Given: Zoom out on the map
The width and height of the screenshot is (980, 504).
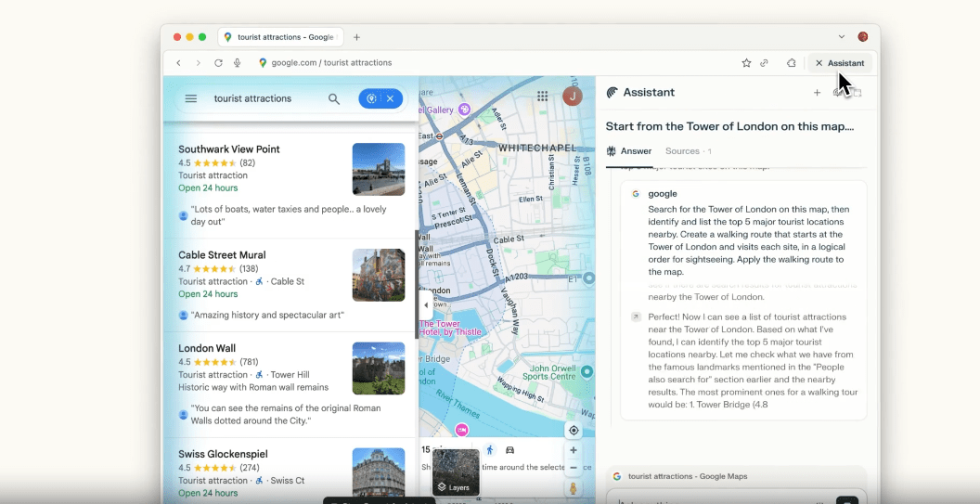Looking at the screenshot, I should pos(574,467).
